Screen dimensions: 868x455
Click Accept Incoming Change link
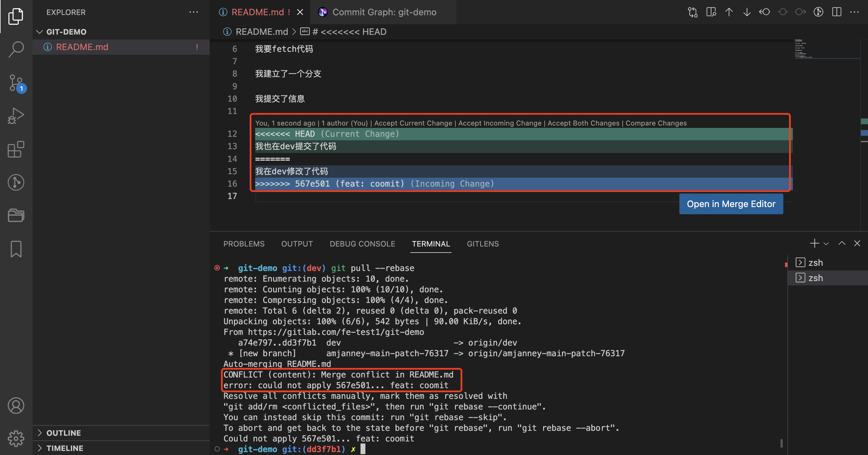click(499, 123)
